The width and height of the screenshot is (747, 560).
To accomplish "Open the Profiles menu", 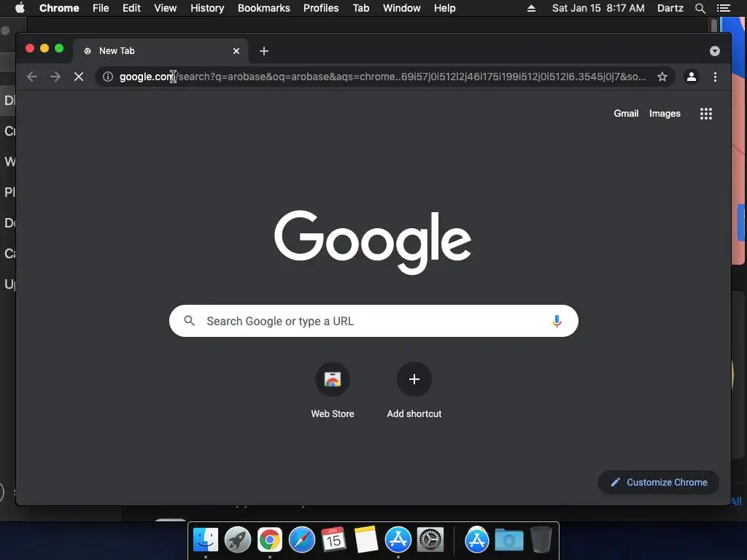I will pos(321,8).
